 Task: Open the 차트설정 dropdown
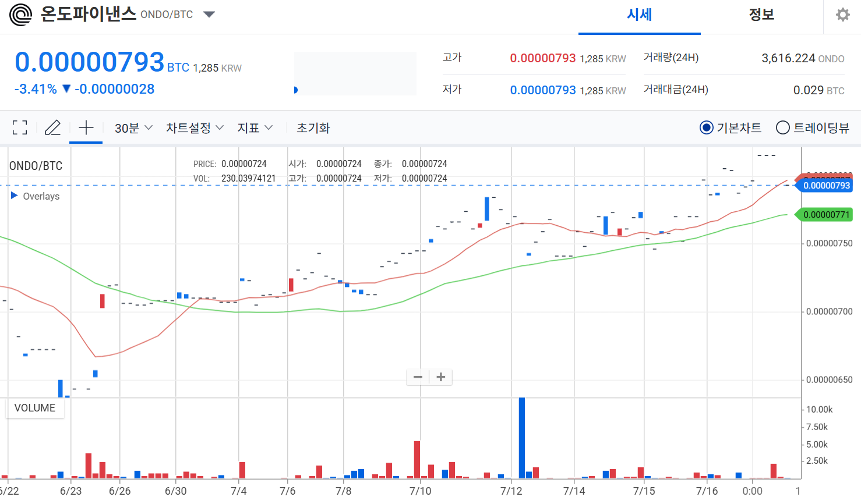tap(195, 128)
